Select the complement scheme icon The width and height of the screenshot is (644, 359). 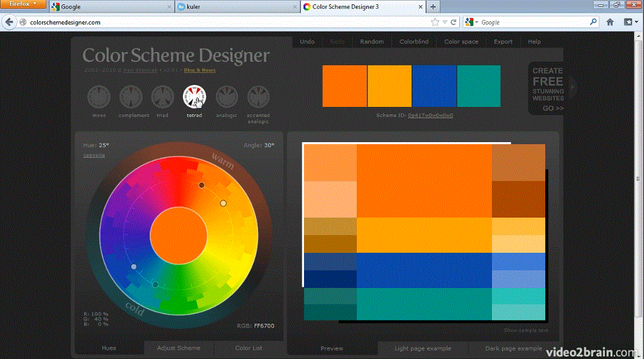pyautogui.click(x=131, y=97)
